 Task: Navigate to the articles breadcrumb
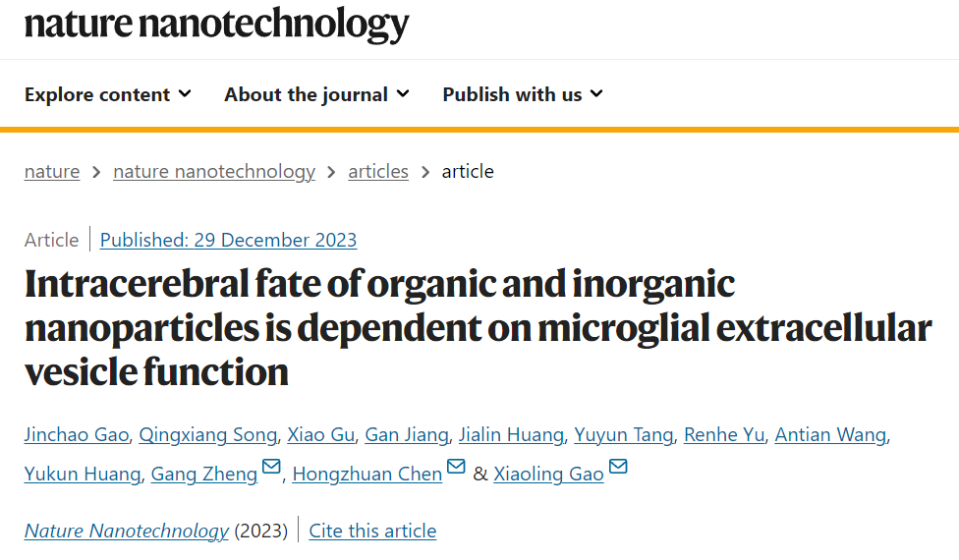click(x=378, y=172)
